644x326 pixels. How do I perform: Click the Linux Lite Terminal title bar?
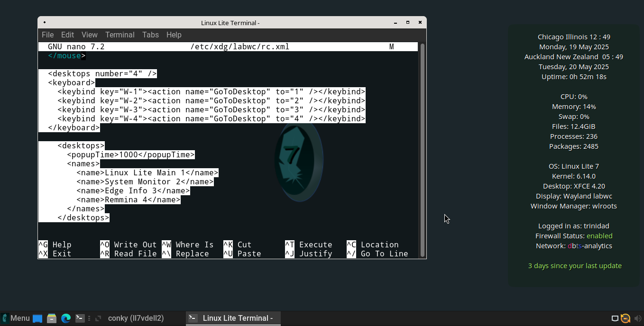coord(230,22)
